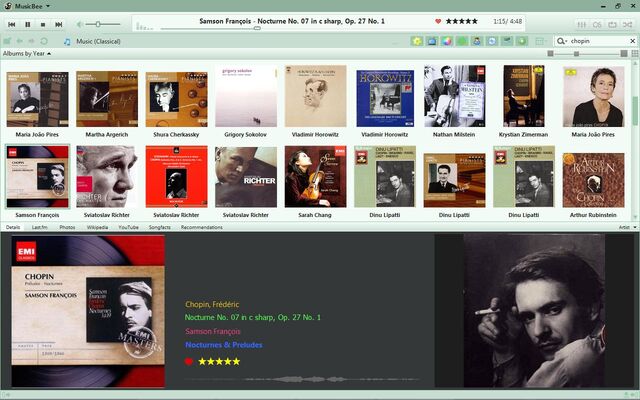Select the Arthur Rubinstein album

point(593,180)
